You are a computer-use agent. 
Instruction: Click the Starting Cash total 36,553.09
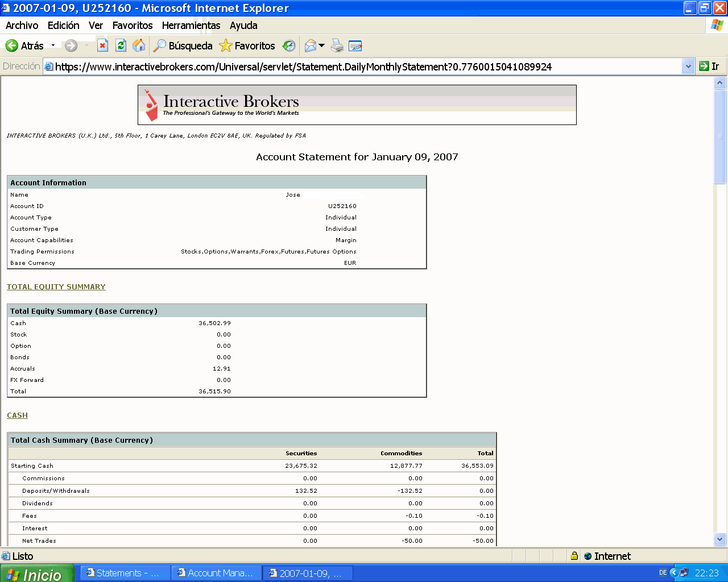478,466
